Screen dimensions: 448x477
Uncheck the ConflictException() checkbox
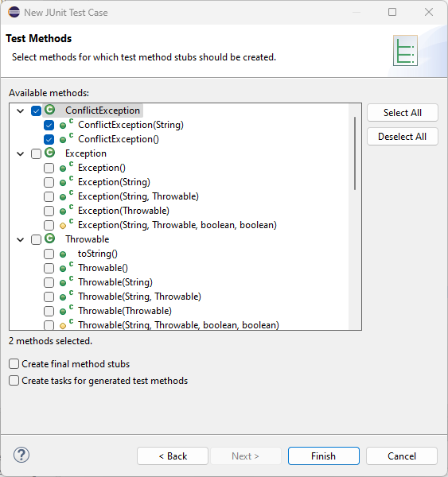pyautogui.click(x=49, y=139)
